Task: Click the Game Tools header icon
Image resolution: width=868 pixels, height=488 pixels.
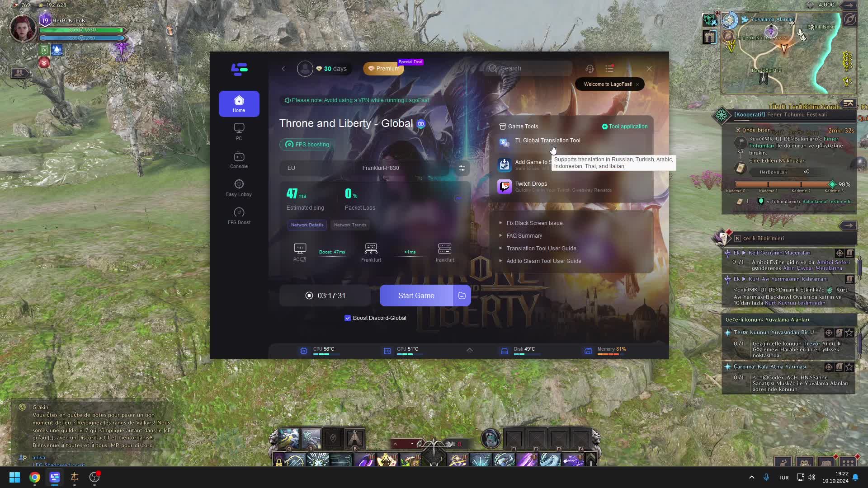Action: pos(502,127)
